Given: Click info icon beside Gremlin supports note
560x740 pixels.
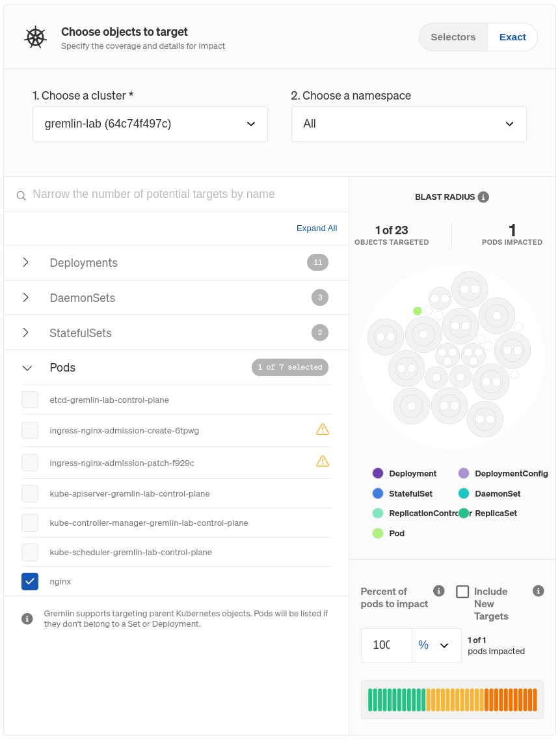Looking at the screenshot, I should (27, 619).
